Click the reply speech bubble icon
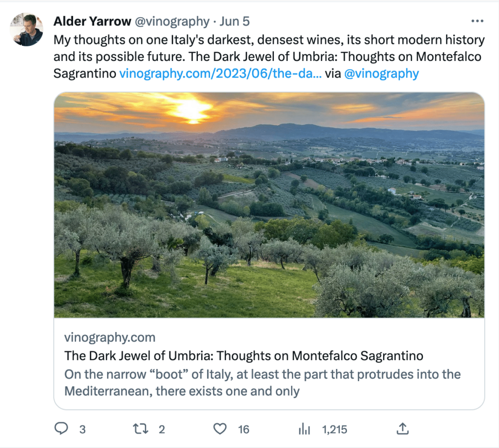 (x=61, y=429)
